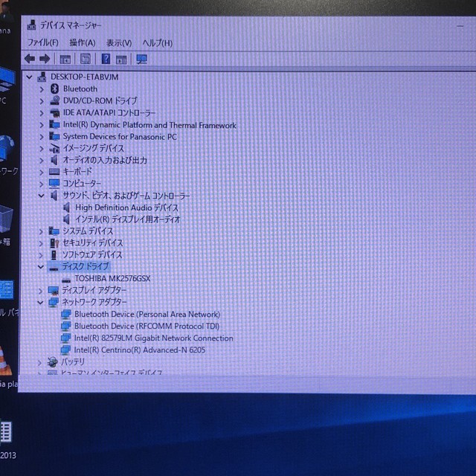Viewport: 476px width, 476px height.
Task: Select IDE ATA/ATAPI コントローラー label
Action: [109, 113]
